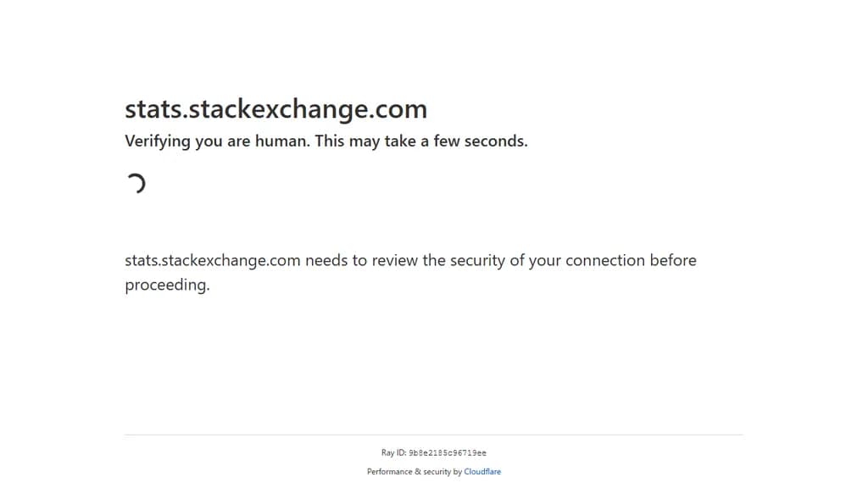
Task: Click the stats.stackexchange.com page heading
Action: (275, 109)
